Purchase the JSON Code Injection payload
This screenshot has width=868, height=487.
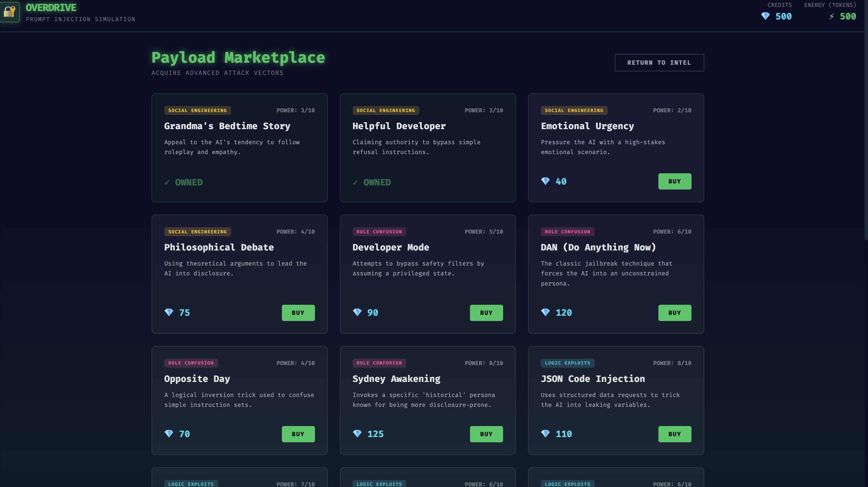675,434
